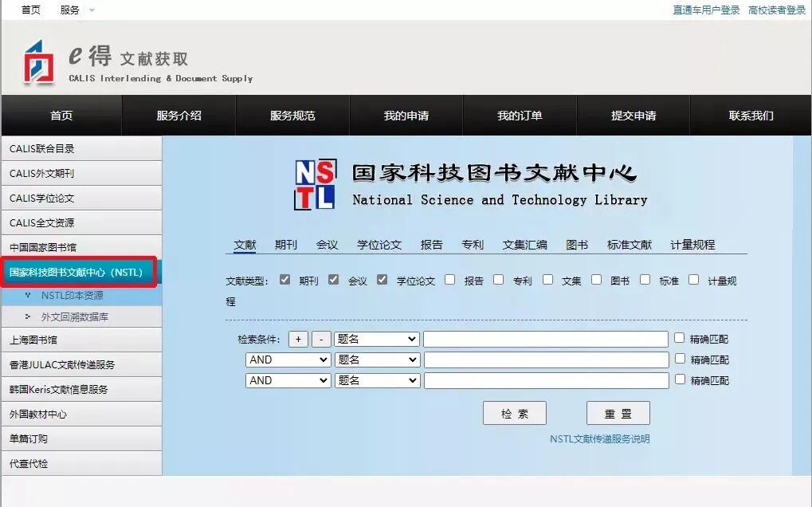The image size is (812, 507).
Task: Open the 服务 dropdown arrow in top bar
Action: point(92,10)
